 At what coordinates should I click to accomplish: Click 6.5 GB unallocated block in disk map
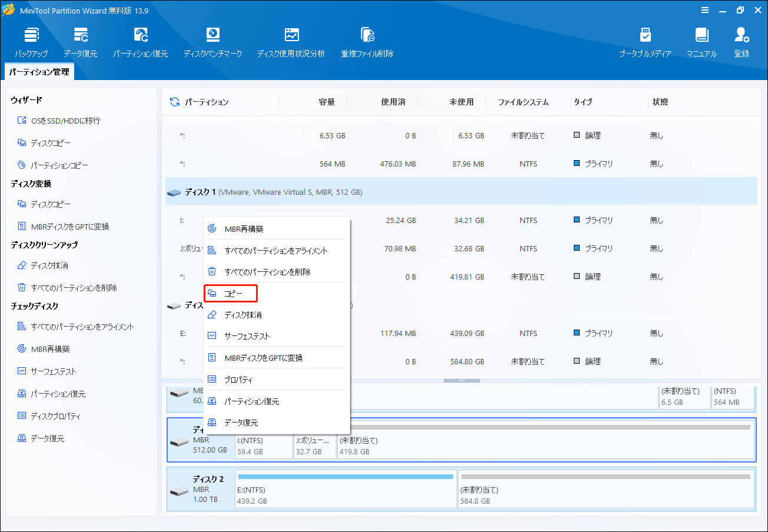pyautogui.click(x=684, y=397)
